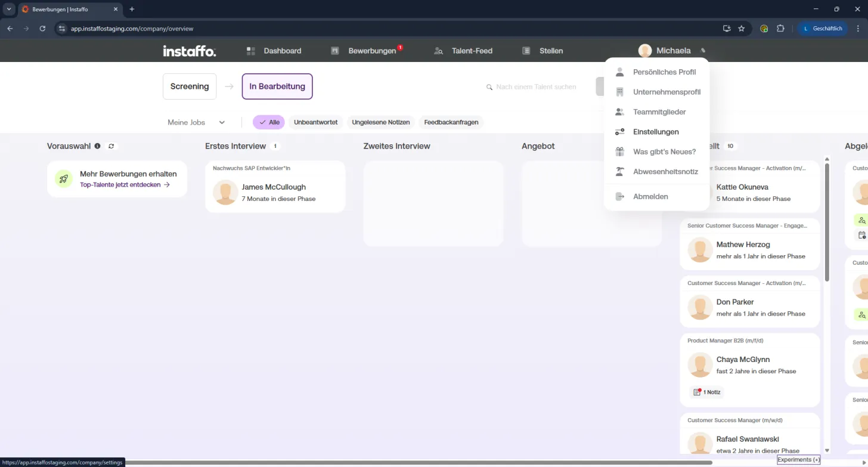This screenshot has height=467, width=868.
Task: Click the rocket icon in Mehr Bewerbungen card
Action: click(64, 178)
